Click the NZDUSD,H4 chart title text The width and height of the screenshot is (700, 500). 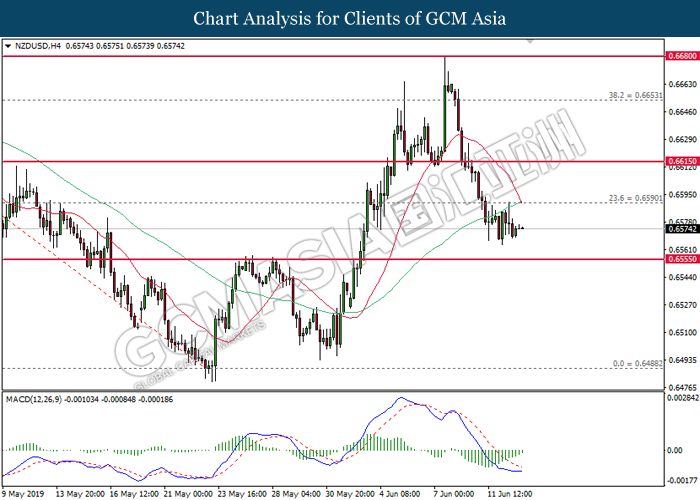tap(38, 46)
